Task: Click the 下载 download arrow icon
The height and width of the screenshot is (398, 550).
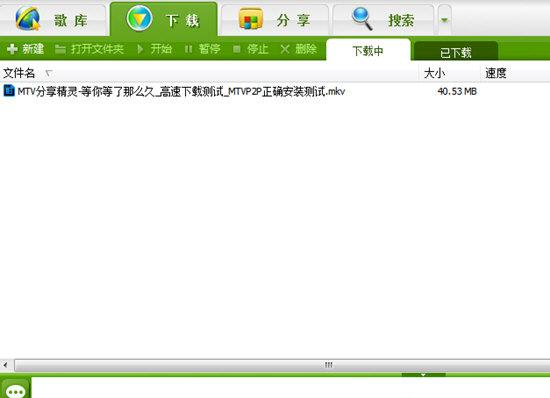Action: point(140,18)
